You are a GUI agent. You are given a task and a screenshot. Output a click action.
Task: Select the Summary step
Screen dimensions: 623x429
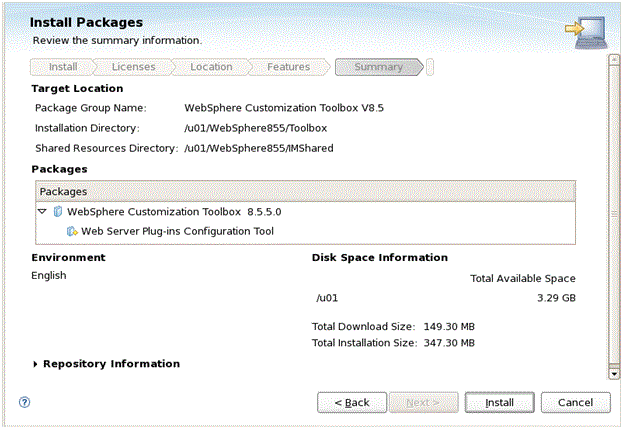[x=378, y=67]
